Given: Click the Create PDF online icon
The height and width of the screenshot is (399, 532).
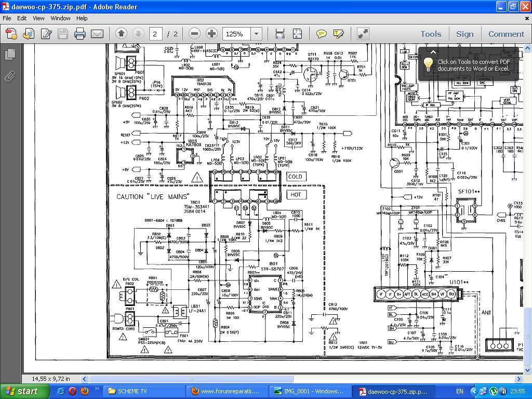Looking at the screenshot, I should (x=11, y=34).
